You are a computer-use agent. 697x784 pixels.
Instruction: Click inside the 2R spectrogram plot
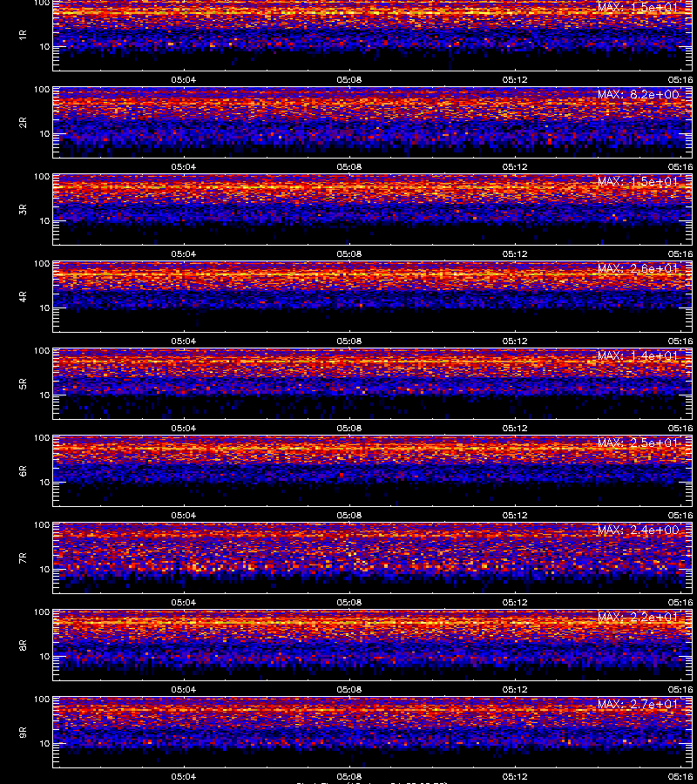click(x=373, y=123)
